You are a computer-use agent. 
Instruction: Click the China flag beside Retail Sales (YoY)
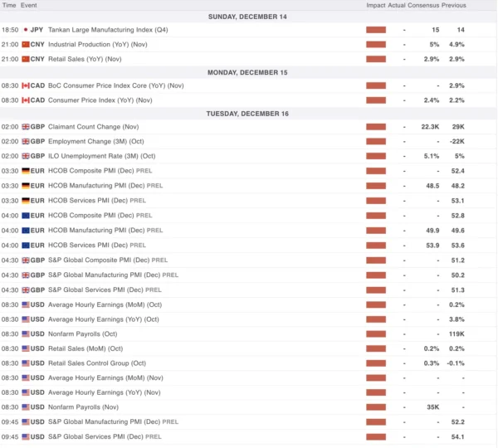coord(25,59)
